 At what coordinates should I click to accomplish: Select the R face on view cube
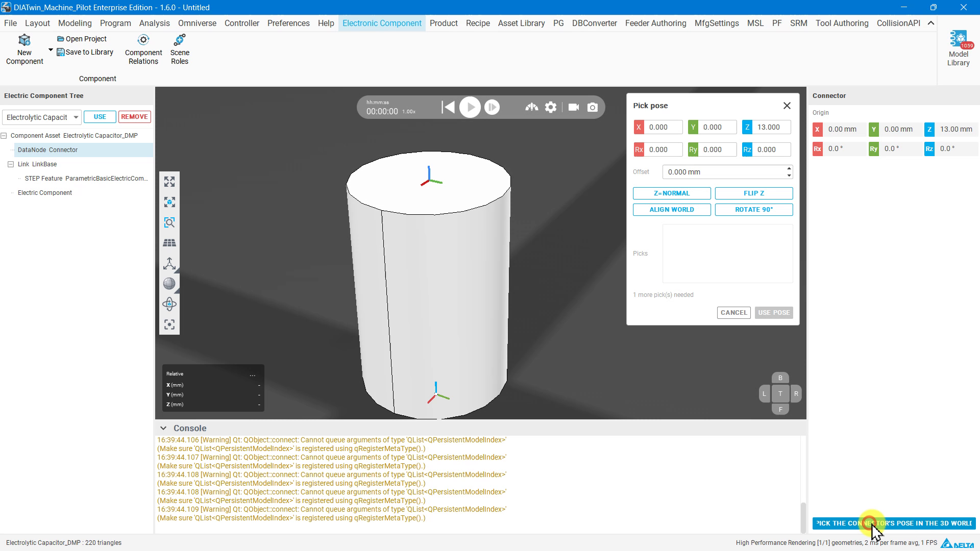click(796, 394)
